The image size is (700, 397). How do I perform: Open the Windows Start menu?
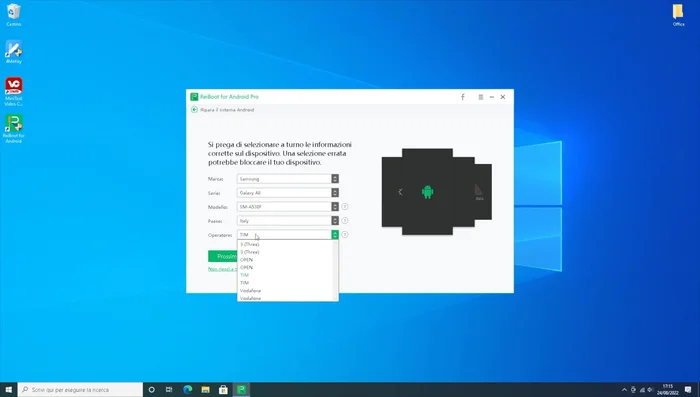coord(8,390)
